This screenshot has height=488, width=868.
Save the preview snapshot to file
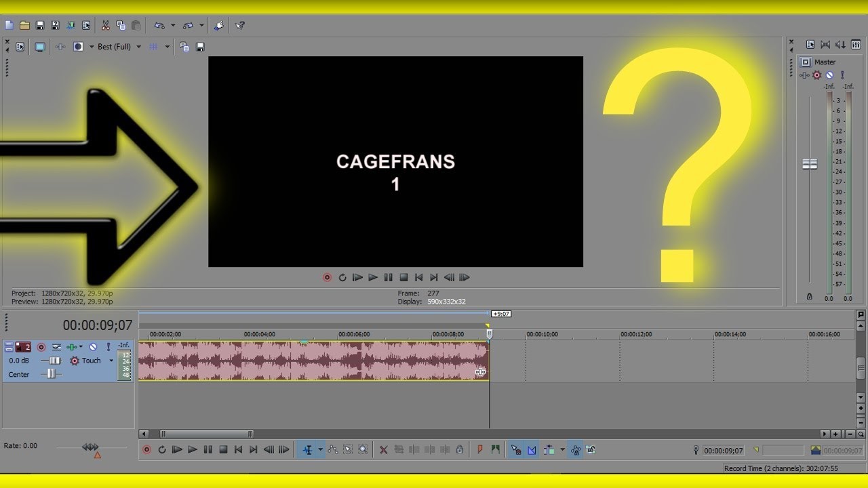pos(200,47)
